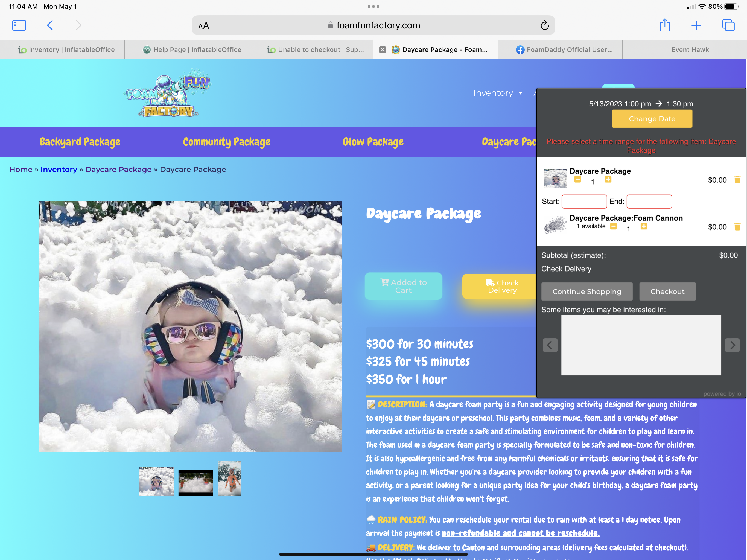
Task: Open a new Safari tab
Action: pos(696,25)
